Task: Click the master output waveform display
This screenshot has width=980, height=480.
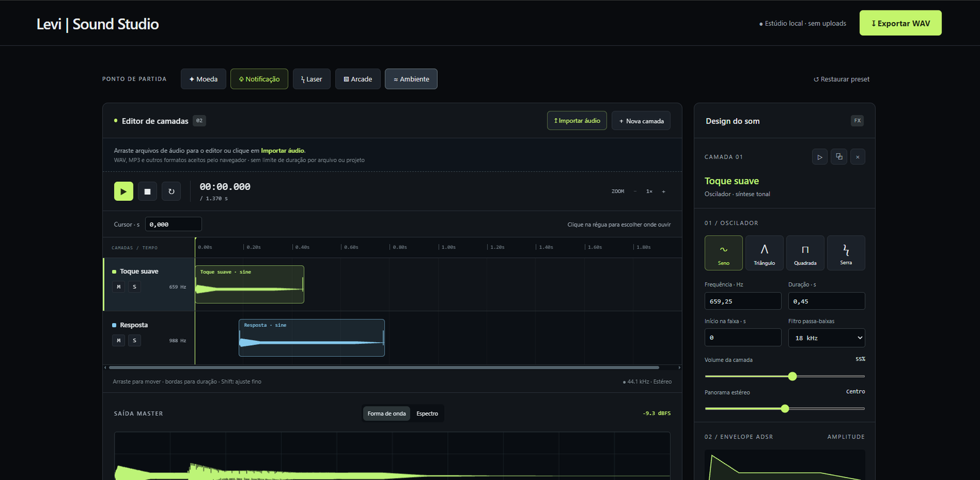Action: (x=392, y=456)
